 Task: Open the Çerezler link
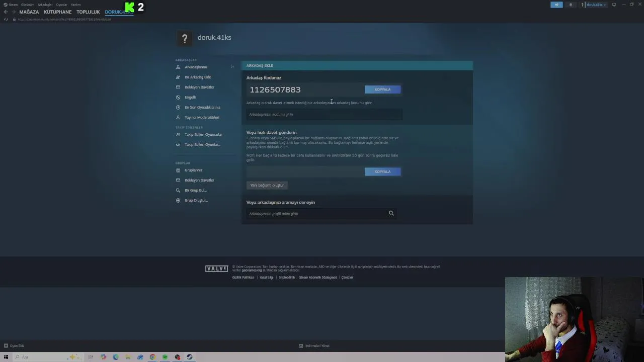click(347, 278)
